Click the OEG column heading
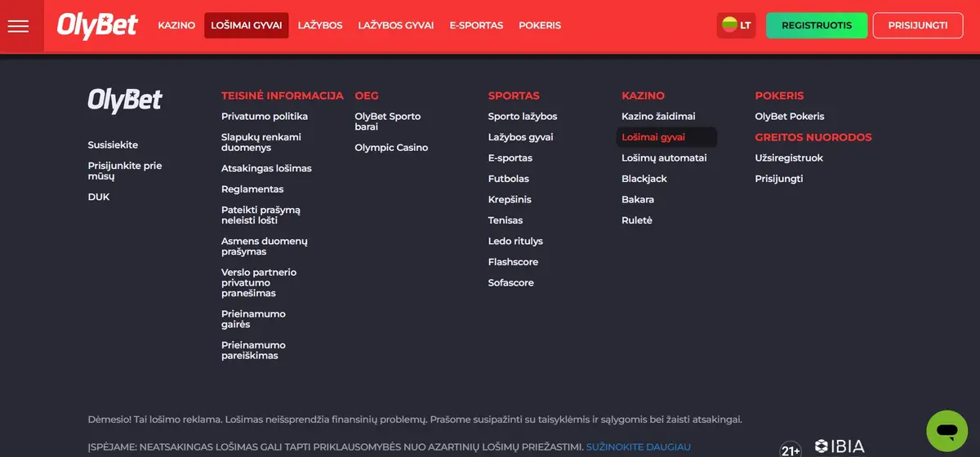This screenshot has width=980, height=457. point(367,95)
